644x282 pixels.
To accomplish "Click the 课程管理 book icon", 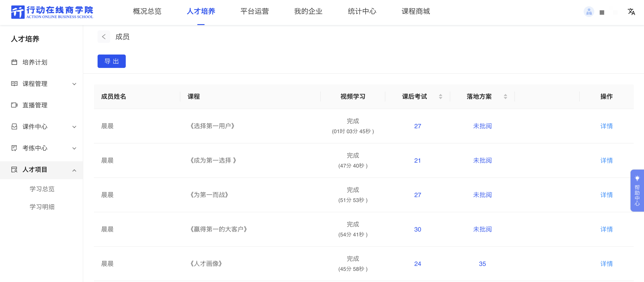I will point(14,83).
